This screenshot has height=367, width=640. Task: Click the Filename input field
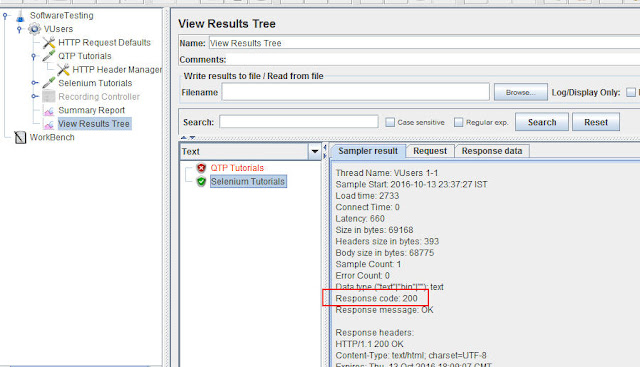pos(356,92)
